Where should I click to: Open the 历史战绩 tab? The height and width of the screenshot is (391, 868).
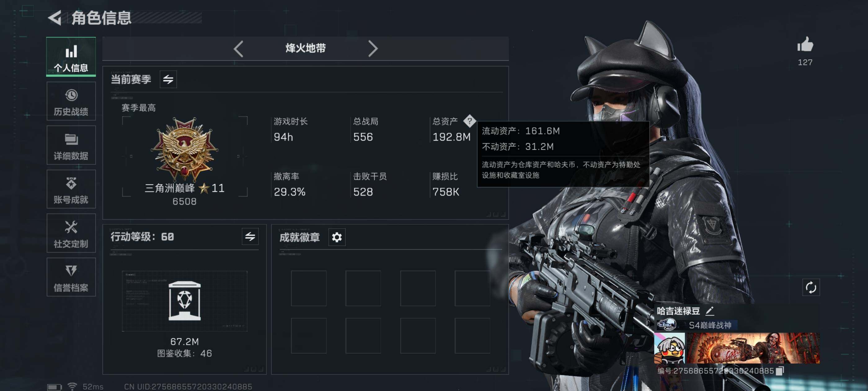click(x=71, y=101)
